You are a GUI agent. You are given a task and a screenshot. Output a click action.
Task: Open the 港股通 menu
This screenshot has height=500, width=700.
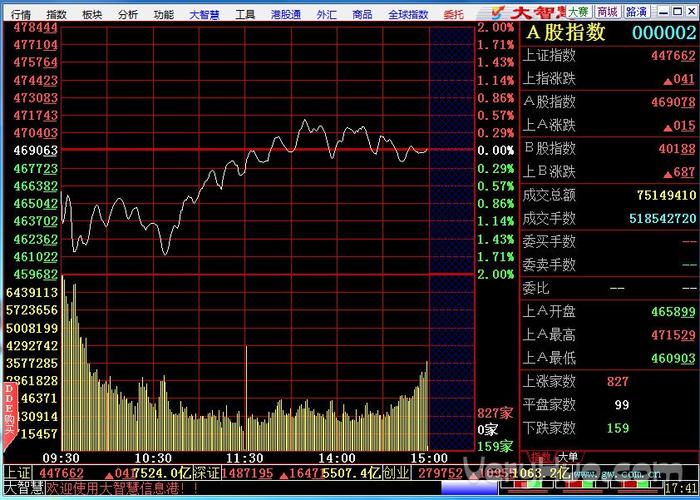click(x=286, y=14)
